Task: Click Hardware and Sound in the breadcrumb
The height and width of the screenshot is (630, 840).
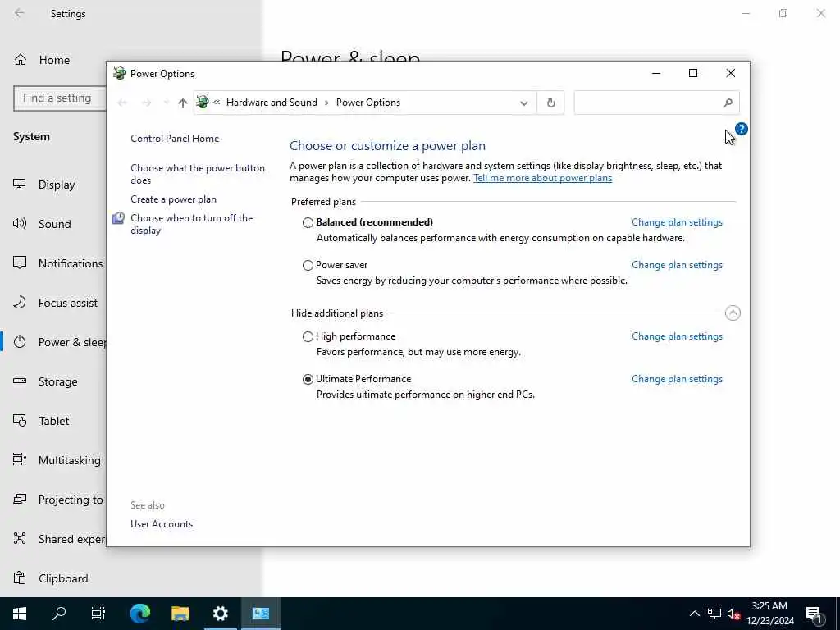Action: click(x=272, y=103)
